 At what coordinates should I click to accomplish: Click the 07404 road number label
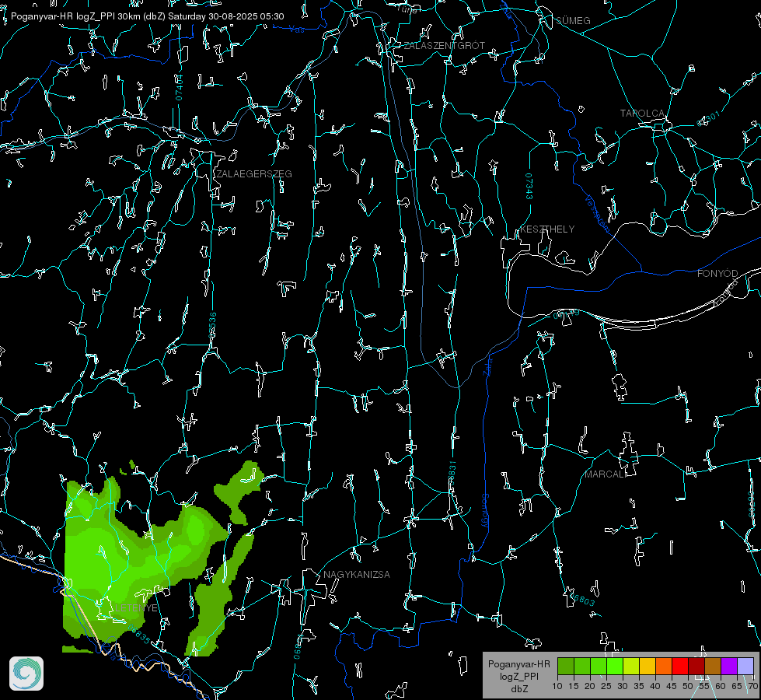click(x=179, y=88)
